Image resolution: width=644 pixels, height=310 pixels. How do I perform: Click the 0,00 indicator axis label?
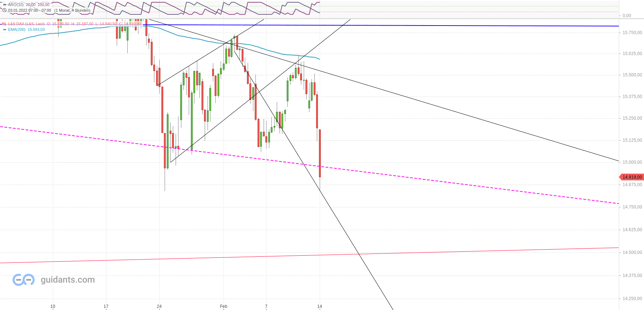(627, 16)
